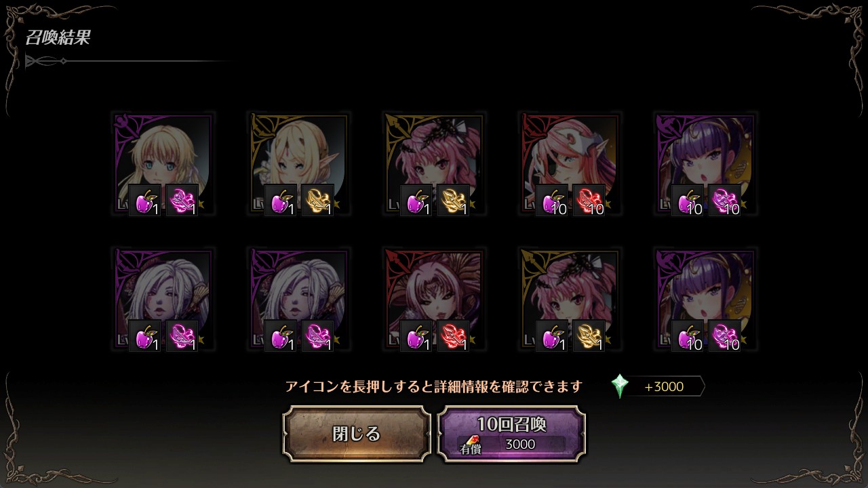Select the pink-haired character in the top-row gold frame
The height and width of the screenshot is (488, 868).
[434, 164]
